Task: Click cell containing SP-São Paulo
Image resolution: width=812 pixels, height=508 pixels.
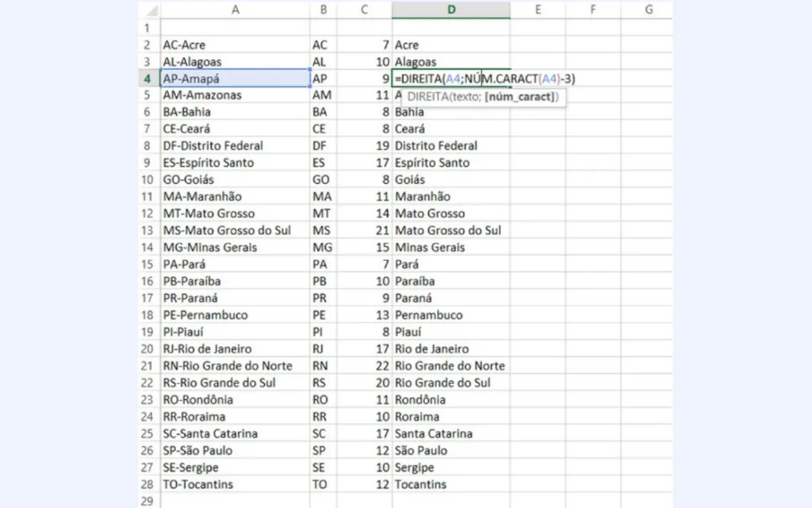Action: (235, 451)
